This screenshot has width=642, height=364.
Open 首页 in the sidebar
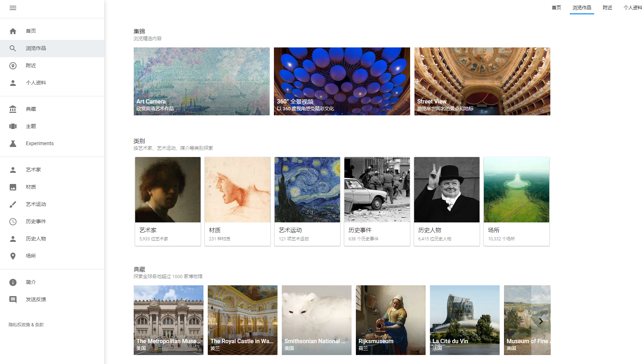(x=52, y=31)
